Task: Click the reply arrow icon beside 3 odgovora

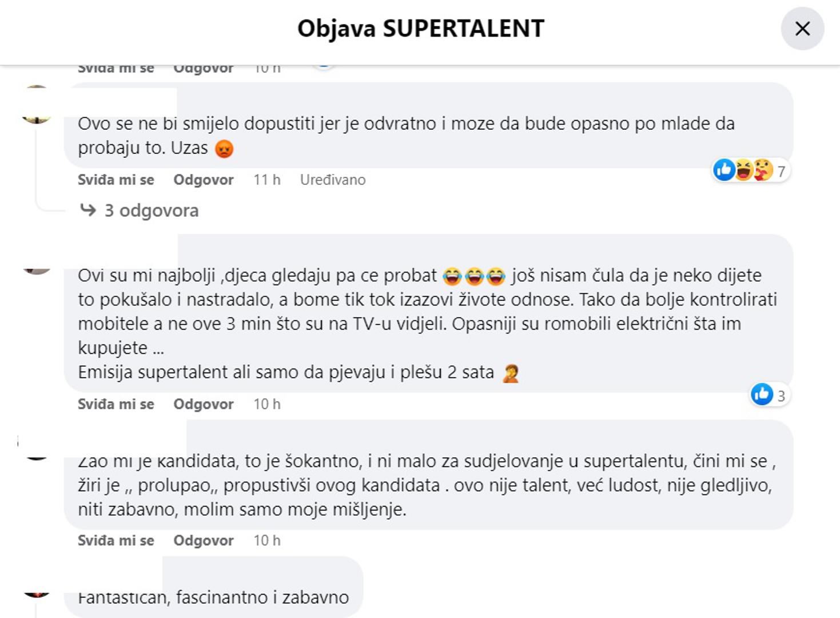Action: point(88,210)
